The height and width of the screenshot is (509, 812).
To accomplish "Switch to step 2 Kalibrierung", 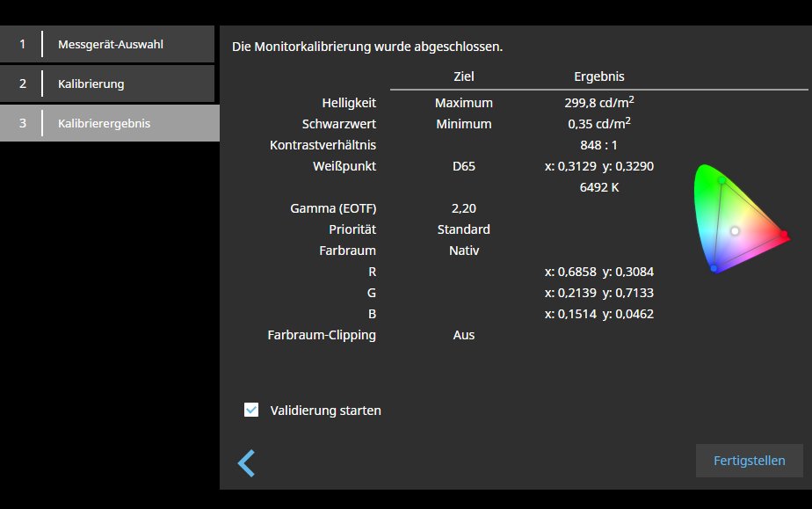I will pyautogui.click(x=108, y=84).
